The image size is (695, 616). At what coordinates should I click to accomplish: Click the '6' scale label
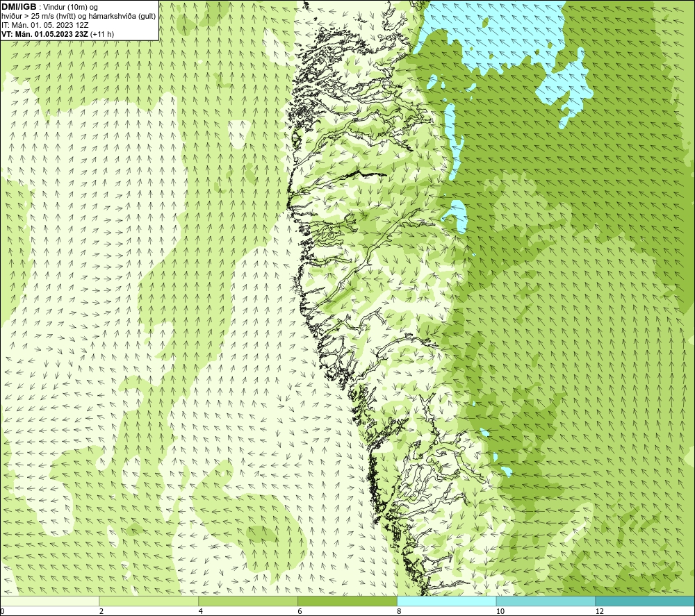300,611
